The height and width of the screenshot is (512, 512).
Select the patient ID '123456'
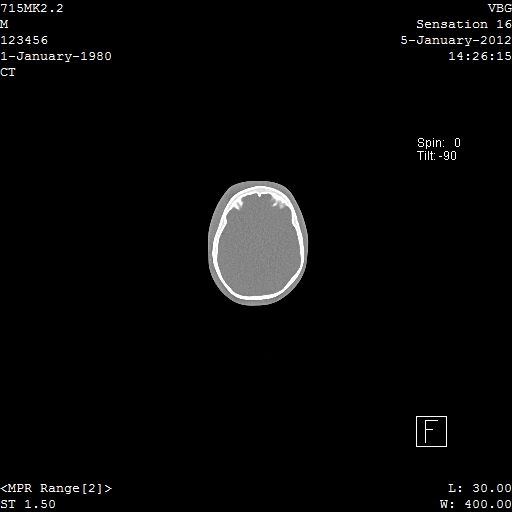24,40
